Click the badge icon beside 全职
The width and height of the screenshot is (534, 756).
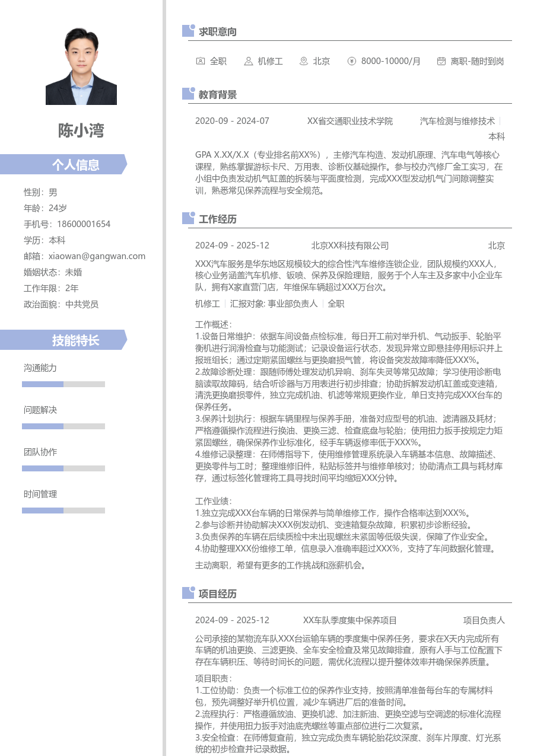pos(201,61)
